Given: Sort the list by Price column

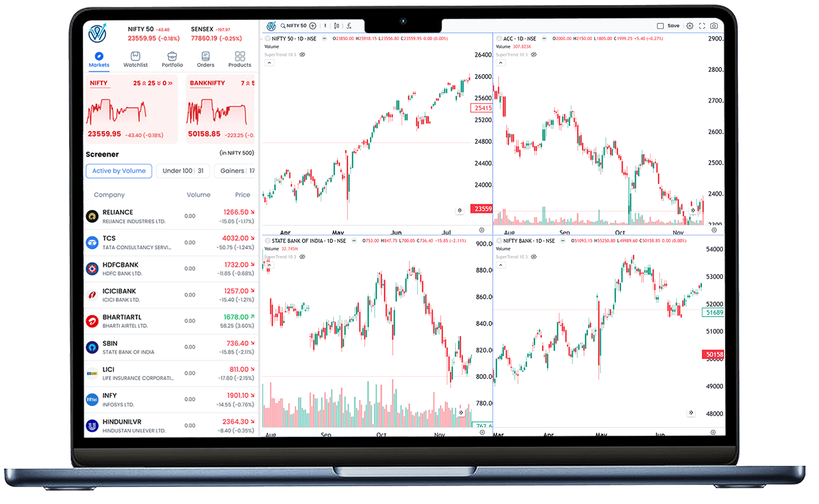Looking at the screenshot, I should [x=243, y=195].
